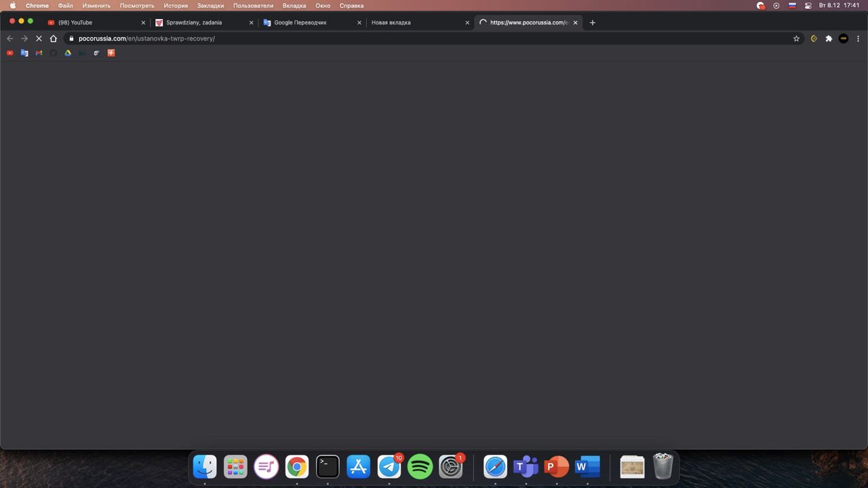
Task: Open Spotify from the Dock
Action: (x=420, y=466)
